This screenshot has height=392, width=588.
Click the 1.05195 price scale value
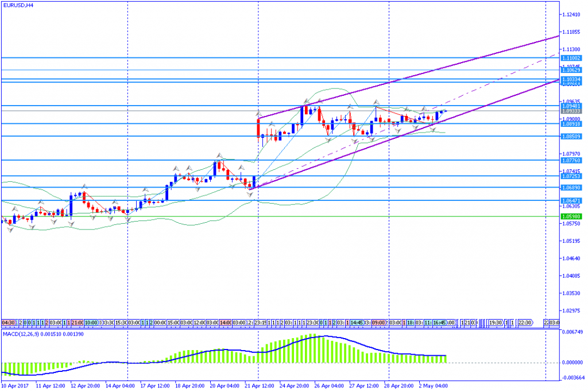click(571, 240)
